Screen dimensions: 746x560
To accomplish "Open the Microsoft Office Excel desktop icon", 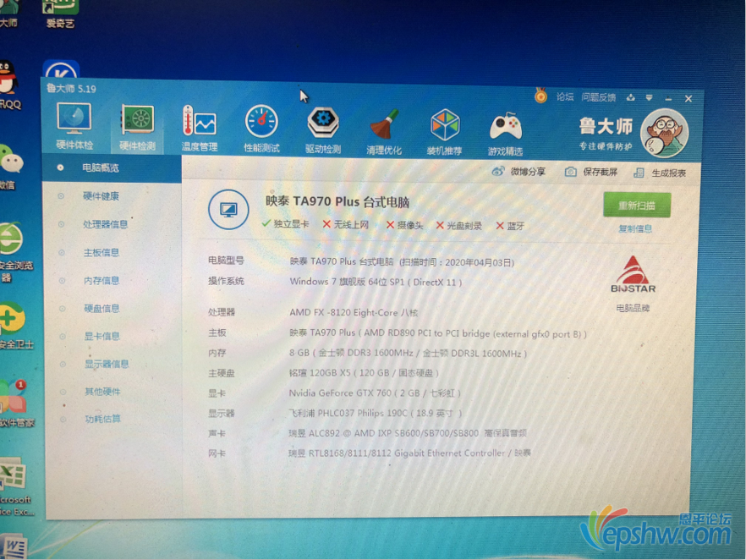I will pos(16,486).
